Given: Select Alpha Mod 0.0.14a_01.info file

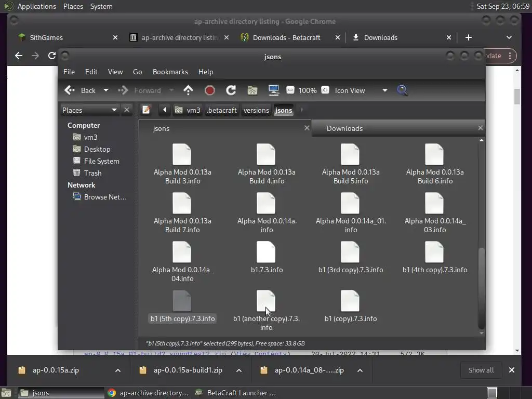Looking at the screenshot, I should click(351, 212).
